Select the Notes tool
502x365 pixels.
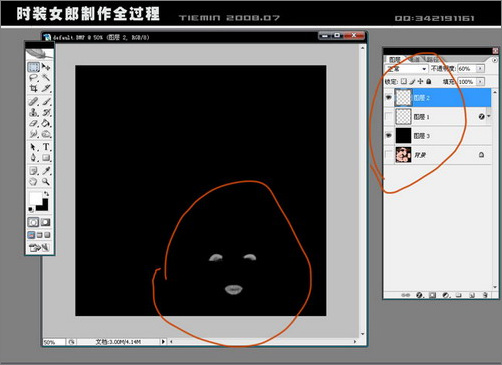33,171
